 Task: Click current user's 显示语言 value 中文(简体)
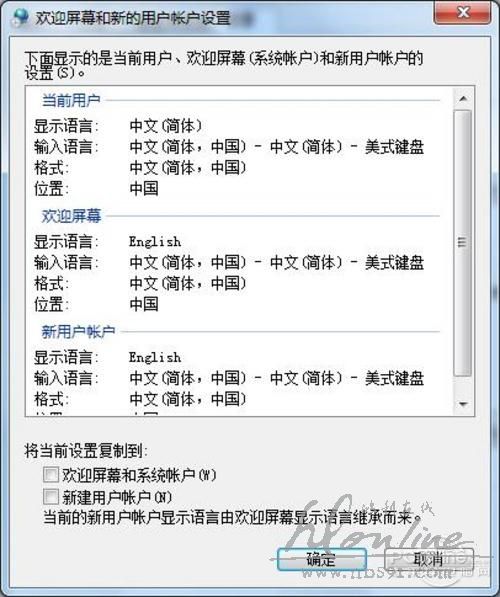pos(166,126)
